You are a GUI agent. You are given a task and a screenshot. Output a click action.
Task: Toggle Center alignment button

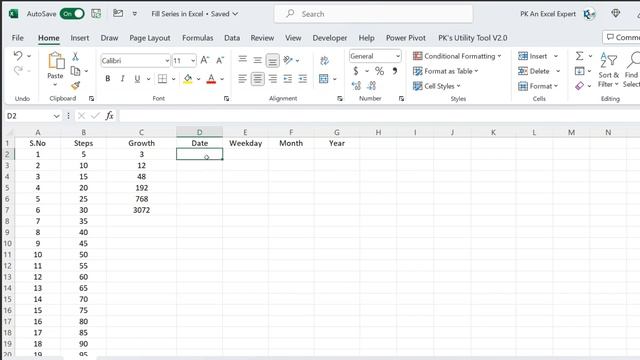click(x=258, y=78)
